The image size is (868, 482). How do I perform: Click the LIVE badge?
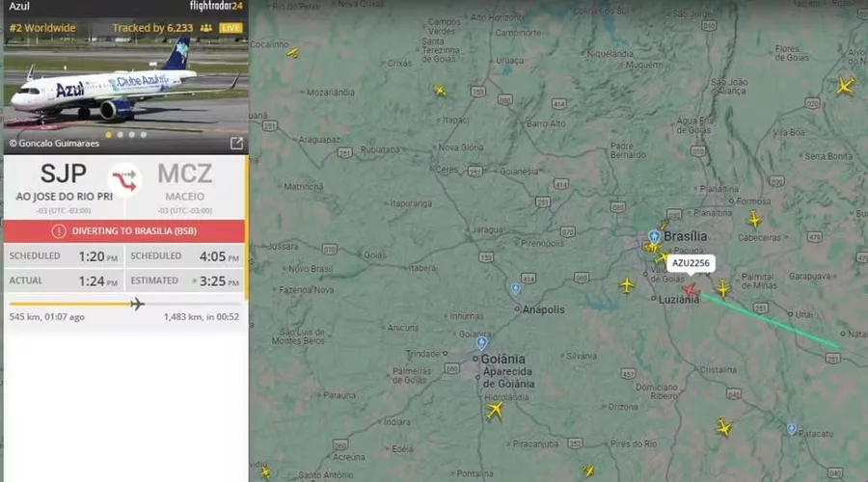coord(231,28)
